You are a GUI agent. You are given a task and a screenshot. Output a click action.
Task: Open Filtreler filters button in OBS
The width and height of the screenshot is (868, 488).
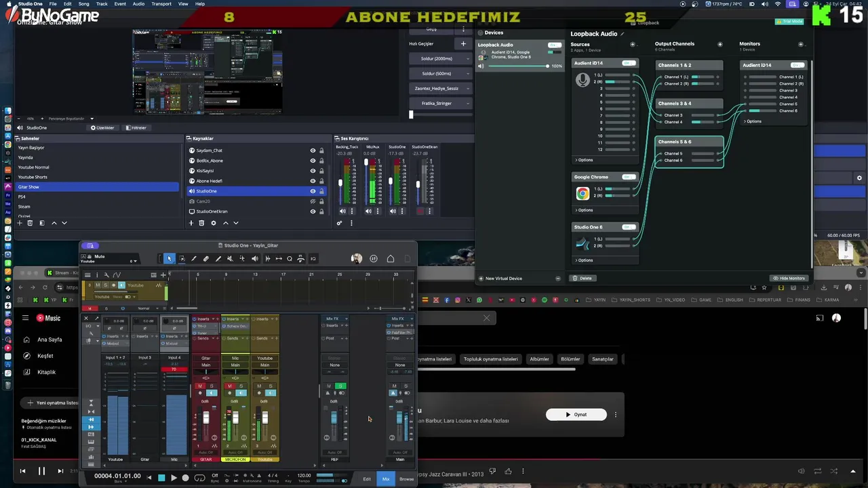tap(136, 127)
